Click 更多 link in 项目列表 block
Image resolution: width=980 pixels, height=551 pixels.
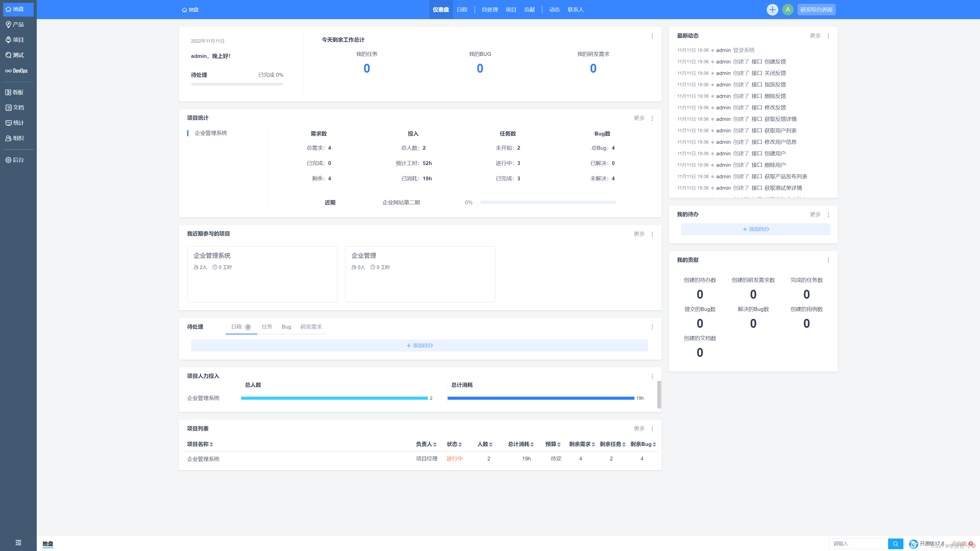[x=639, y=429]
